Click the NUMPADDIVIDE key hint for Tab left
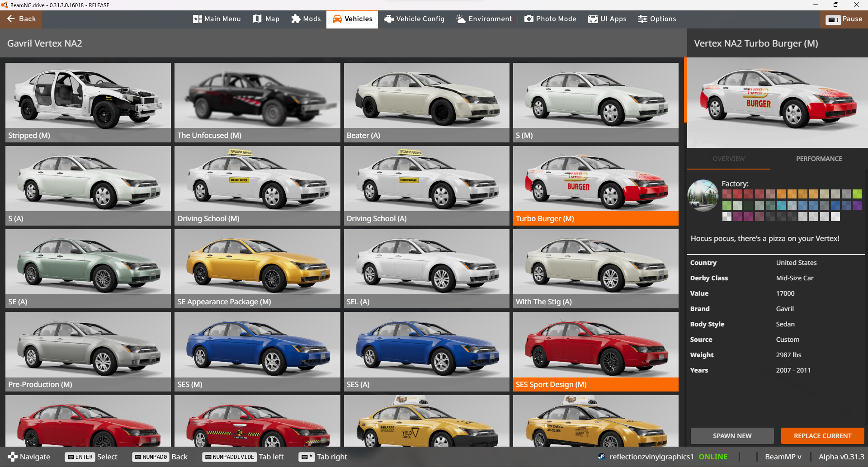 tap(230, 457)
